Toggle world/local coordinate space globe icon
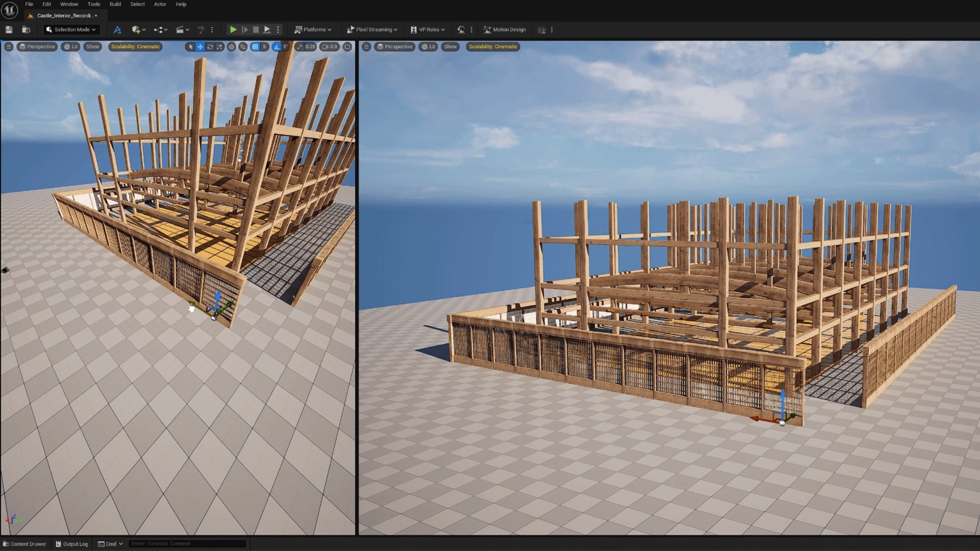Image resolution: width=980 pixels, height=551 pixels. (x=231, y=46)
